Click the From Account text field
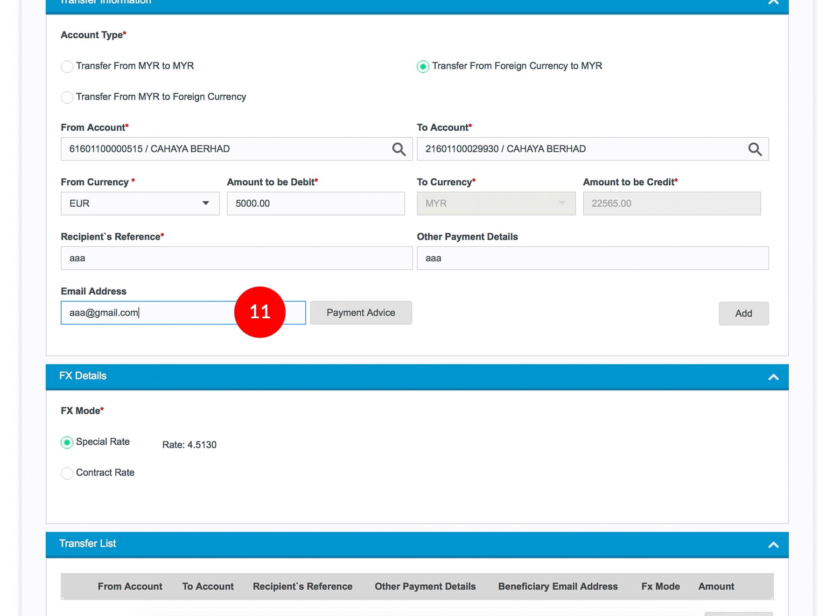 tap(224, 149)
